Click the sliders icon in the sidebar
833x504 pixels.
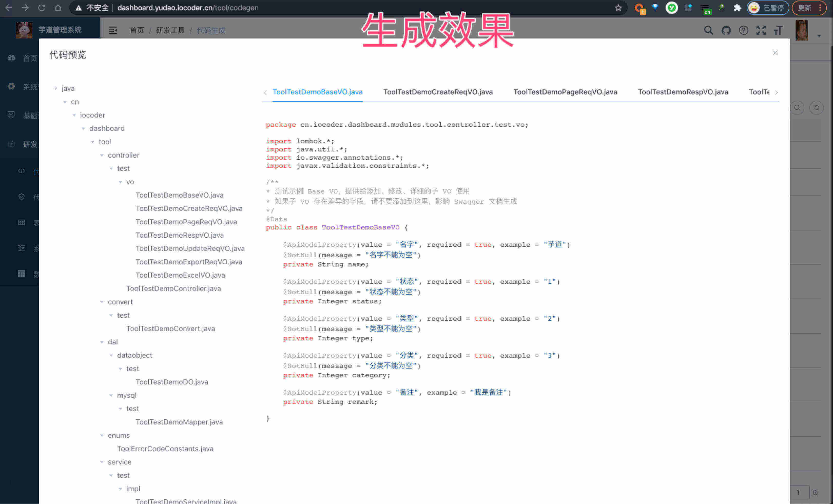(x=21, y=248)
